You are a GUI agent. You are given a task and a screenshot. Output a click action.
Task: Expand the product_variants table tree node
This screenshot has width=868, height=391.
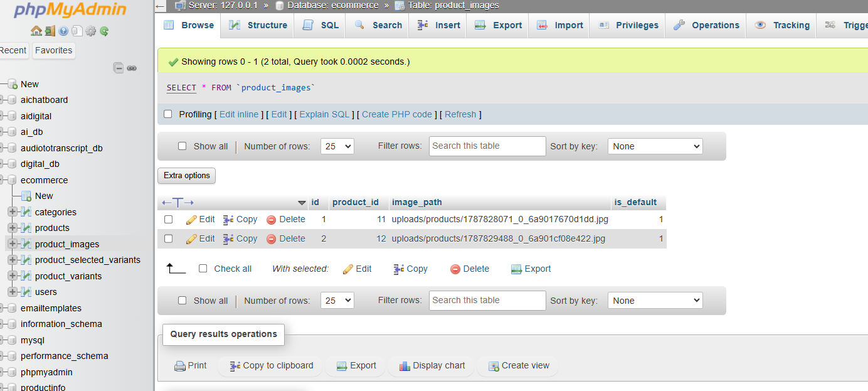click(x=12, y=276)
